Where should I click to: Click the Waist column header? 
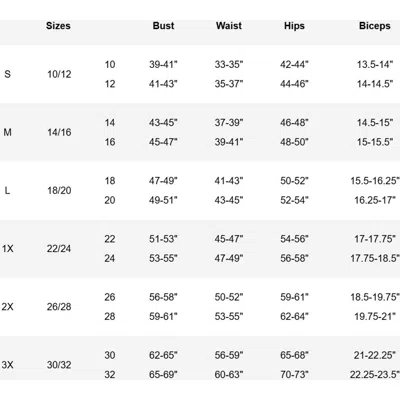[x=229, y=26]
